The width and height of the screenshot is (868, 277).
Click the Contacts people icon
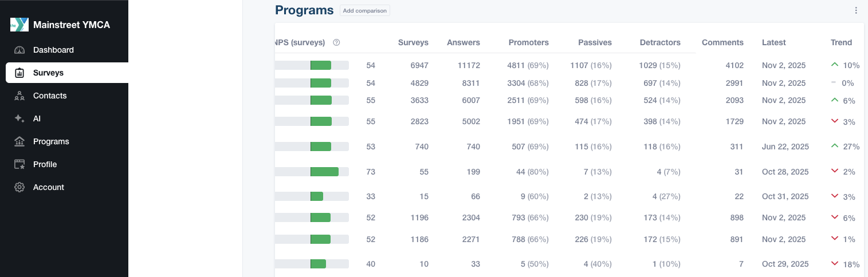tap(19, 96)
